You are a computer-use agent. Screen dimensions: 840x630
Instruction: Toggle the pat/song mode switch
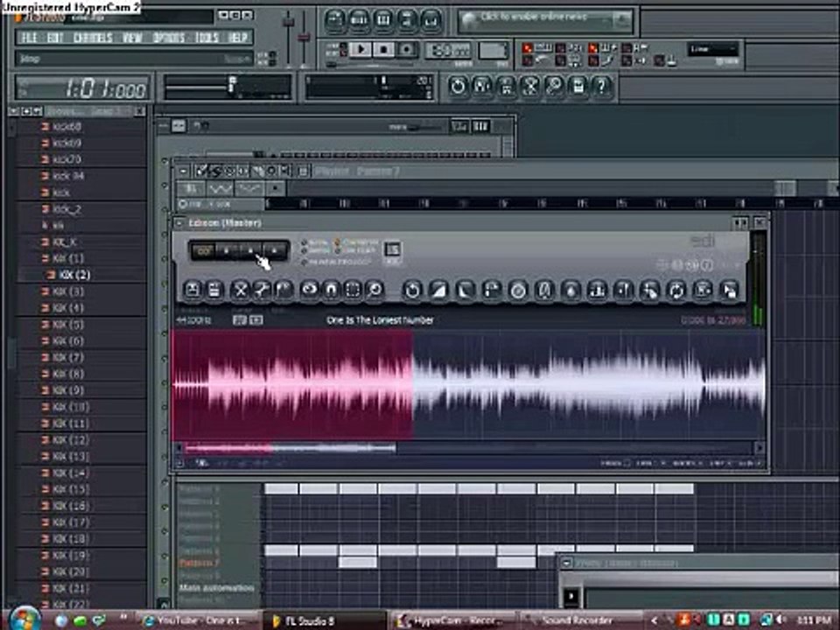(x=343, y=50)
